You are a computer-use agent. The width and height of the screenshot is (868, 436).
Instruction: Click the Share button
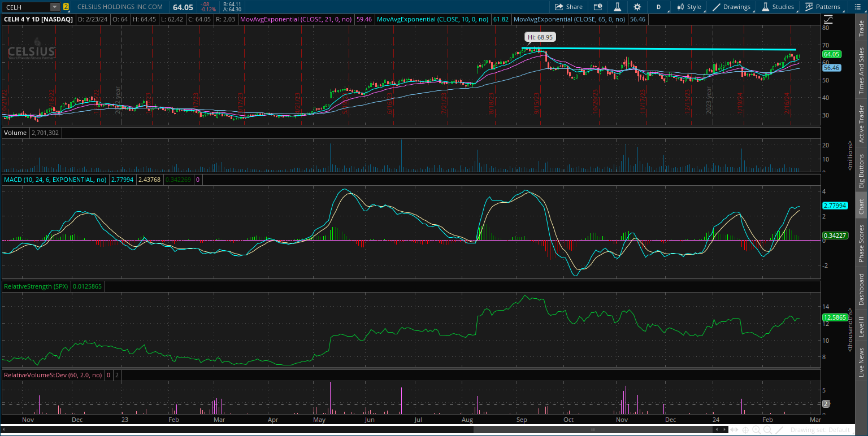click(568, 7)
